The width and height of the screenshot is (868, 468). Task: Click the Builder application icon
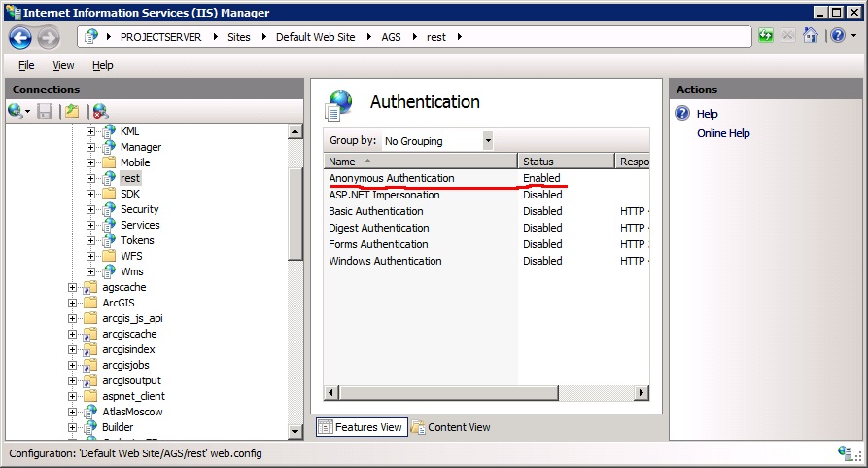point(90,427)
